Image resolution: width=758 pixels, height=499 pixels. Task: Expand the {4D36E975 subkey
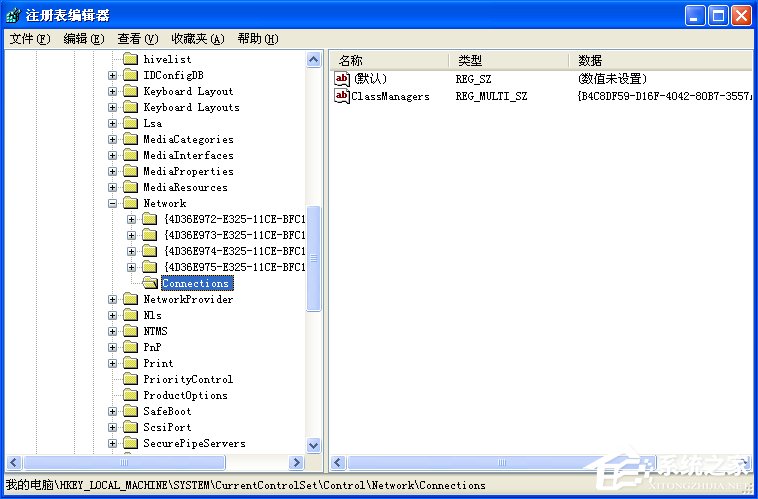coord(131,267)
